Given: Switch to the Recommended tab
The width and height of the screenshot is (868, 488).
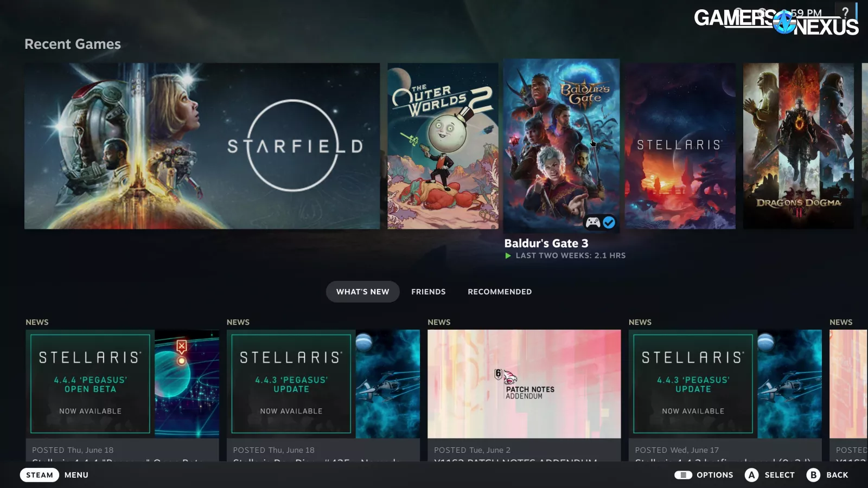Looking at the screenshot, I should (x=500, y=292).
